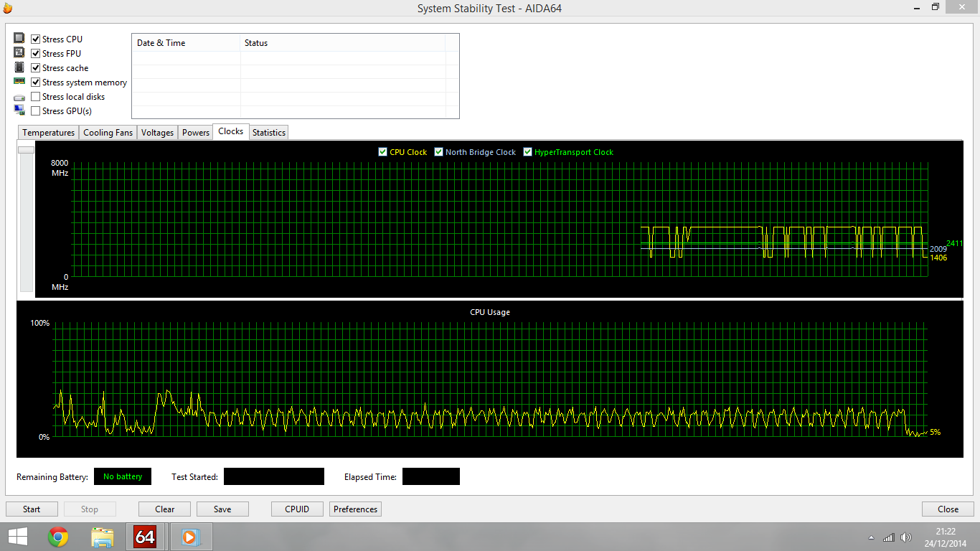The image size is (980, 551).
Task: Toggle HyperTransport Clock checkbox
Action: tap(528, 152)
